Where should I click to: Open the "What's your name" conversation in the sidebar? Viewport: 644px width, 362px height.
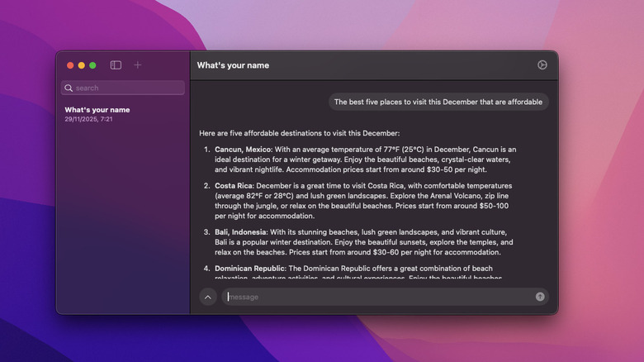pyautogui.click(x=122, y=114)
